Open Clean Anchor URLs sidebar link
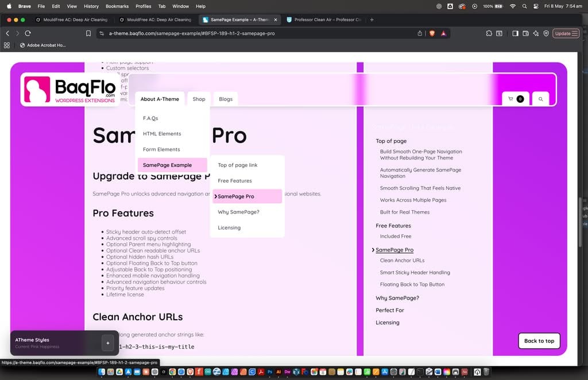Screen dimensions: 588x380 coord(402,261)
